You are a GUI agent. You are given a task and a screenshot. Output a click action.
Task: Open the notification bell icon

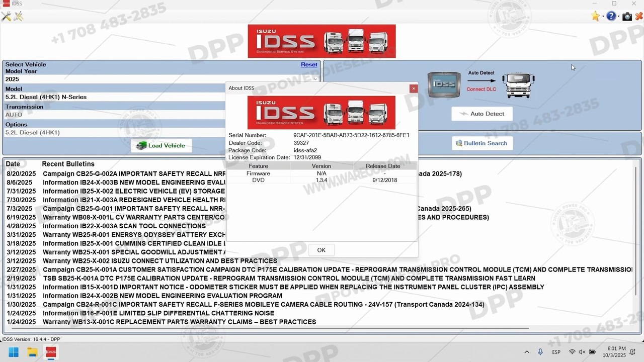click(x=633, y=352)
